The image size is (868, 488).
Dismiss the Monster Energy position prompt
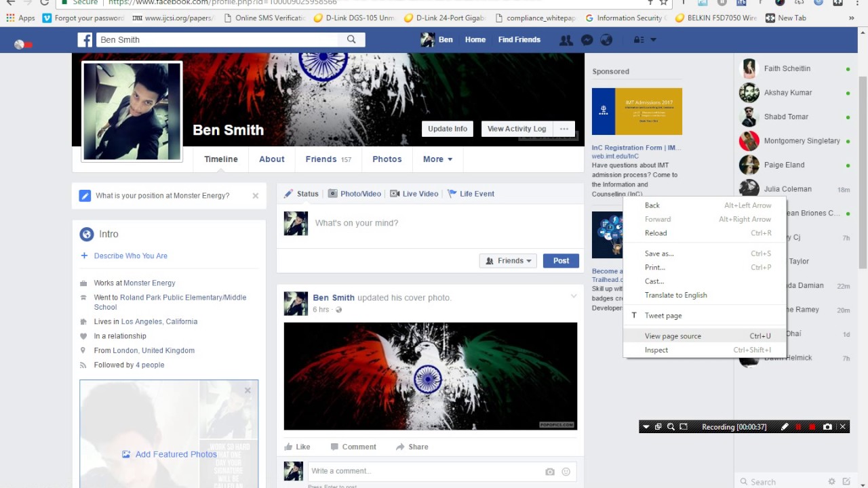[256, 196]
